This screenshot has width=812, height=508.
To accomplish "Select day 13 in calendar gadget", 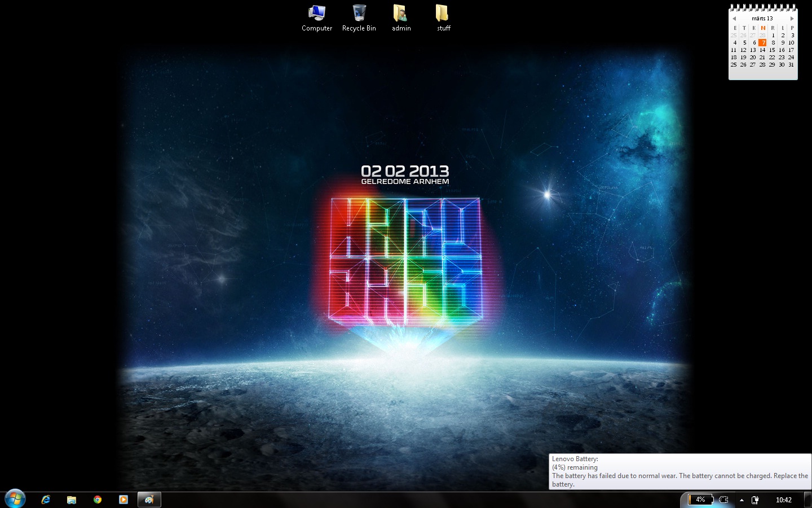I will [753, 50].
